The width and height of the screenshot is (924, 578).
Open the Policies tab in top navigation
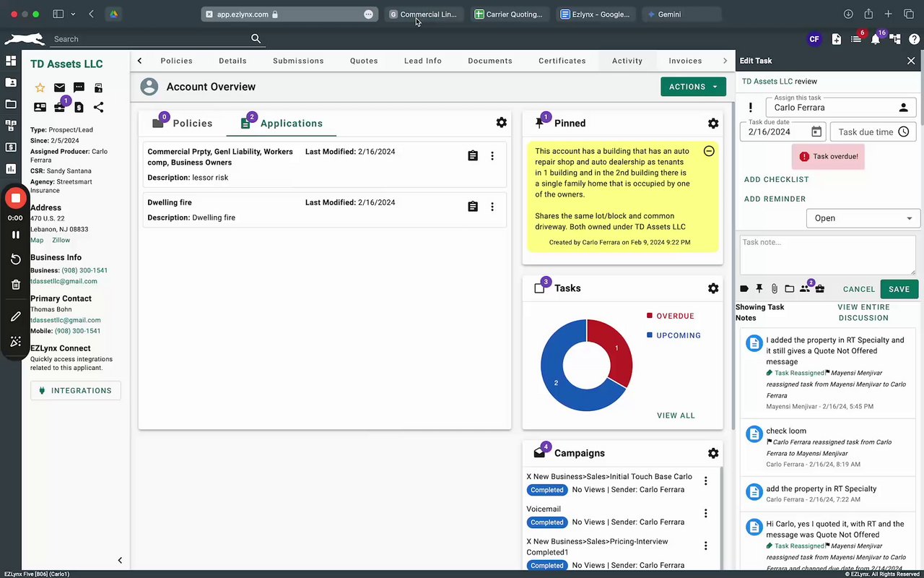pos(177,61)
